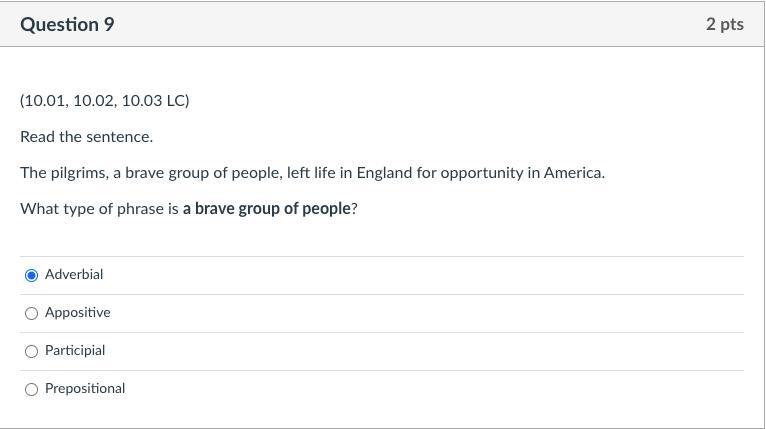Viewport: 766px width, 429px height.
Task: Choose the Appositive radio button
Action: (31, 313)
